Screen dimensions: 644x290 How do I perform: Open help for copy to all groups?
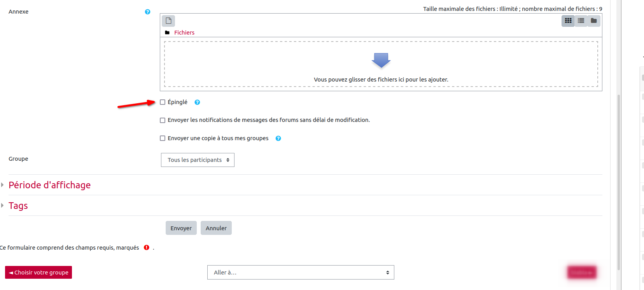(x=278, y=139)
